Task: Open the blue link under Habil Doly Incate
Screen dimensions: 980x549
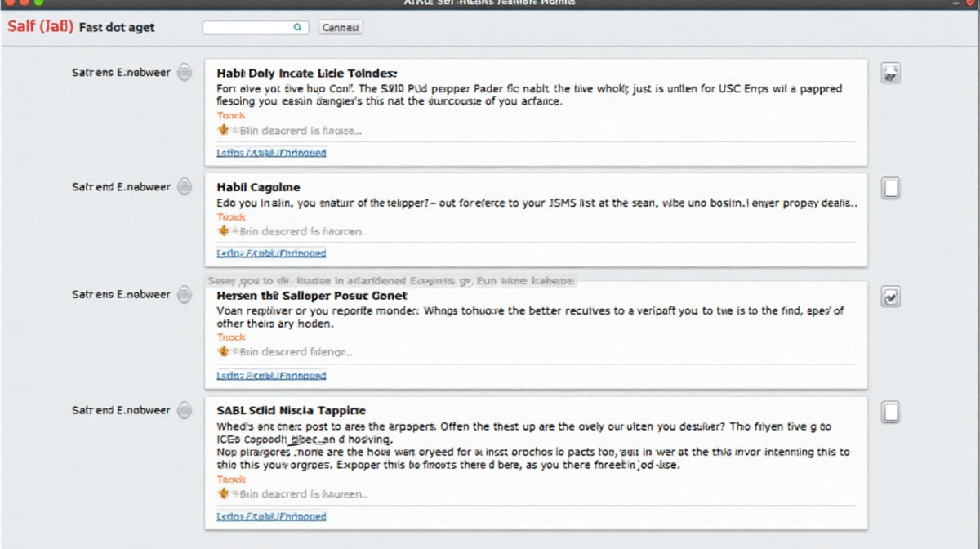Action: point(271,153)
